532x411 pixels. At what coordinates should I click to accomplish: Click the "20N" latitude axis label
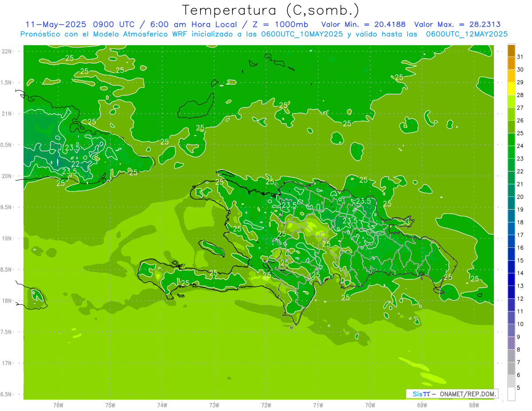[7, 176]
